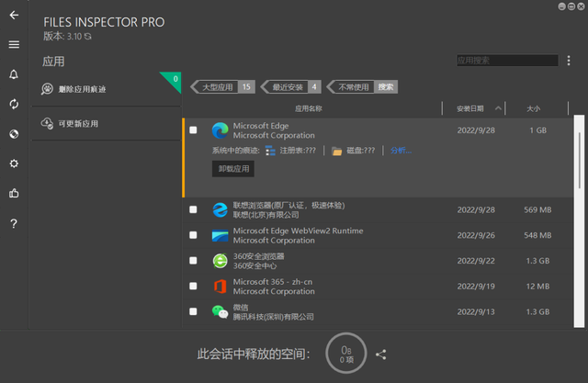Viewport: 588px width, 383px height.
Task: Click the 0B 0项 freed-space circle
Action: pos(346,353)
